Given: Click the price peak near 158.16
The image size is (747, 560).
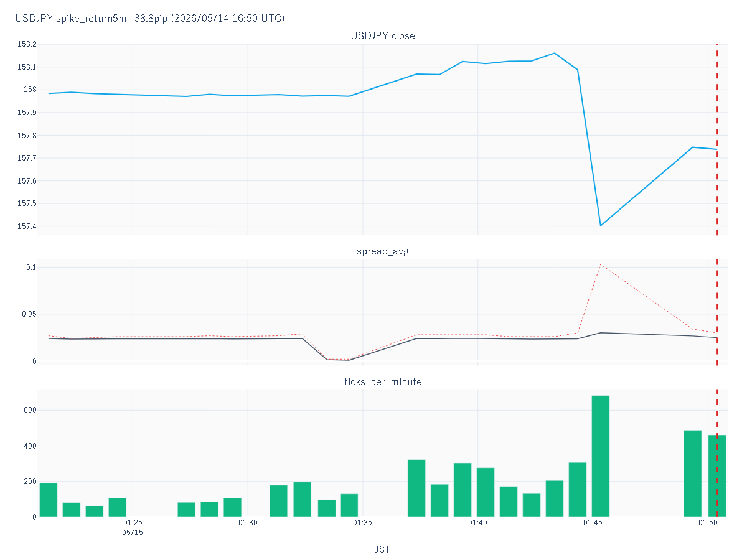Looking at the screenshot, I should (x=554, y=53).
